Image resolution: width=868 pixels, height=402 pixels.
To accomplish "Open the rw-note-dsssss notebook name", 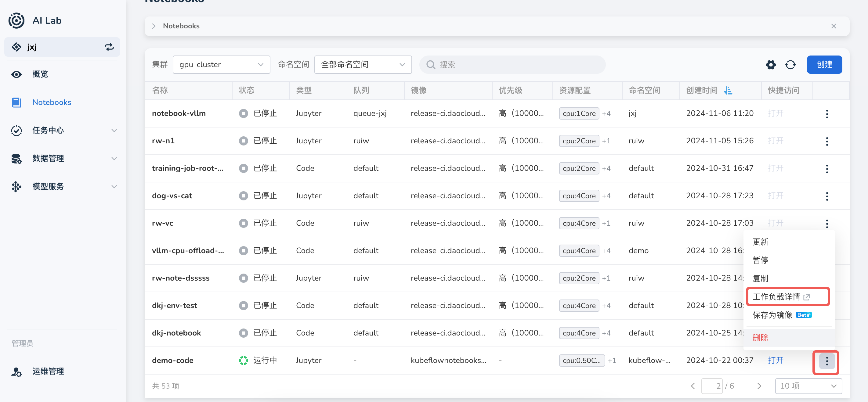I will click(181, 278).
